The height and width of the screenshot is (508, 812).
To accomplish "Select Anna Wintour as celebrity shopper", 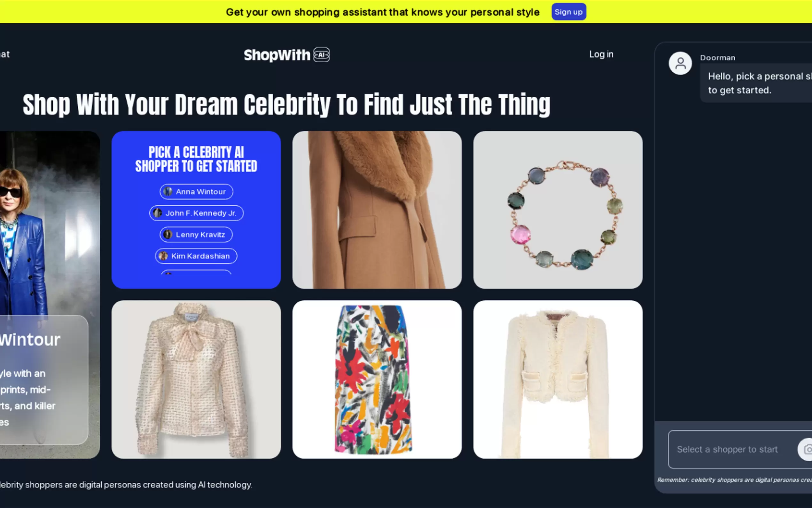I will [x=196, y=192].
